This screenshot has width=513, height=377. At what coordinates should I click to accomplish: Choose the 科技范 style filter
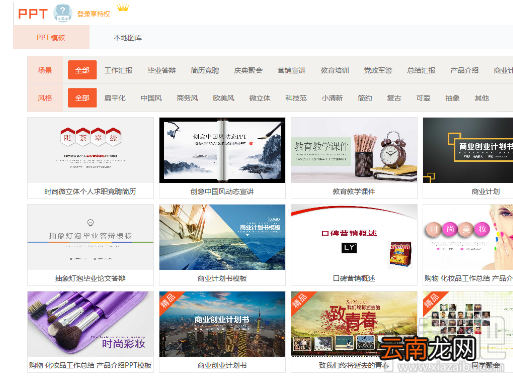click(x=296, y=98)
